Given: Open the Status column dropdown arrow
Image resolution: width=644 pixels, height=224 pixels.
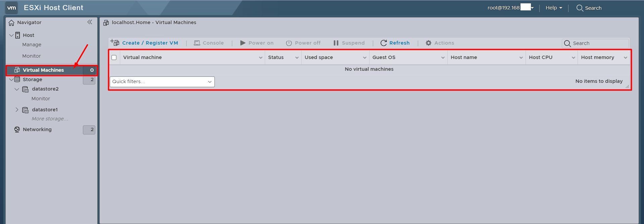Looking at the screenshot, I should click(297, 58).
